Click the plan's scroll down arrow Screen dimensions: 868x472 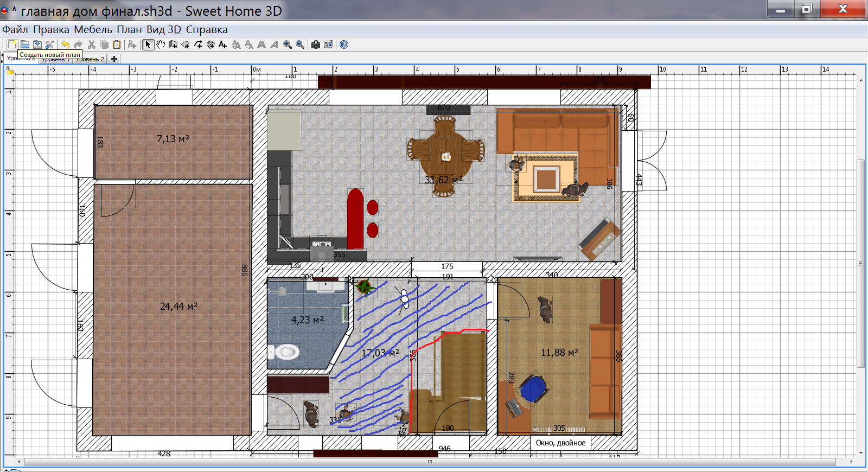coord(861,452)
